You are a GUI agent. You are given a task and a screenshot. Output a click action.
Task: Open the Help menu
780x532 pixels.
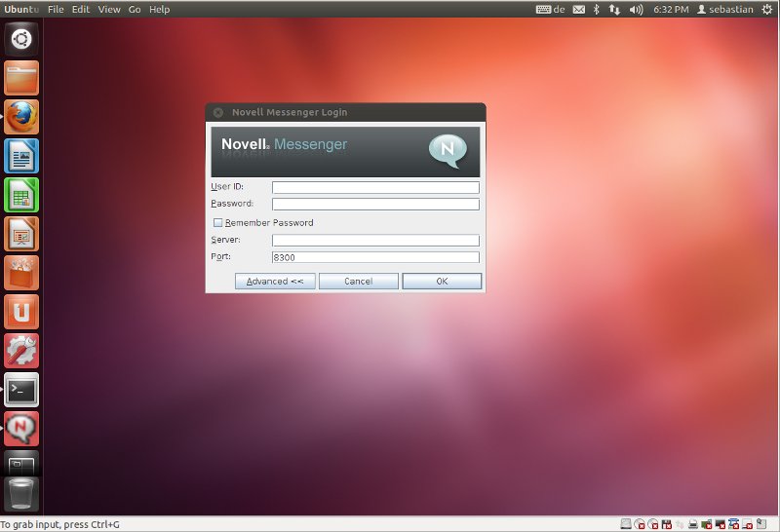[159, 10]
